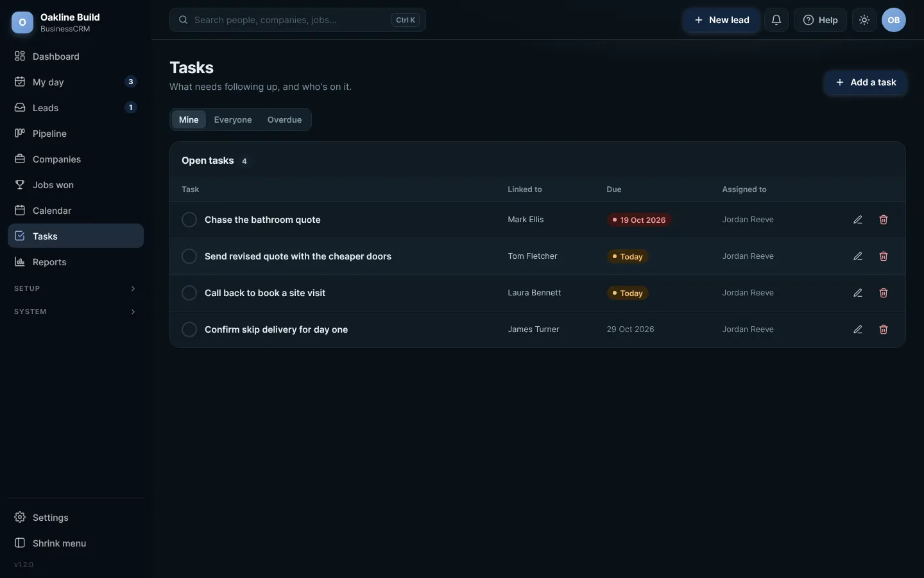Navigate to Pipeline

(76, 134)
